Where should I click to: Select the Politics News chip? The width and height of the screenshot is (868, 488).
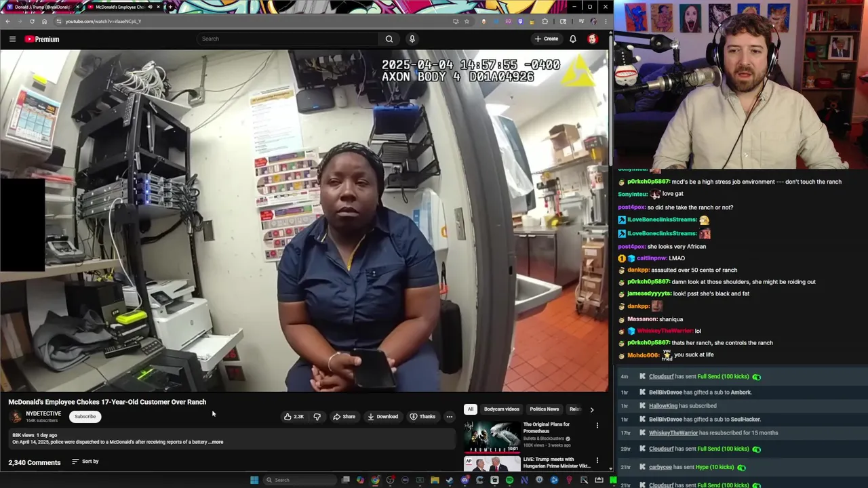pos(545,409)
